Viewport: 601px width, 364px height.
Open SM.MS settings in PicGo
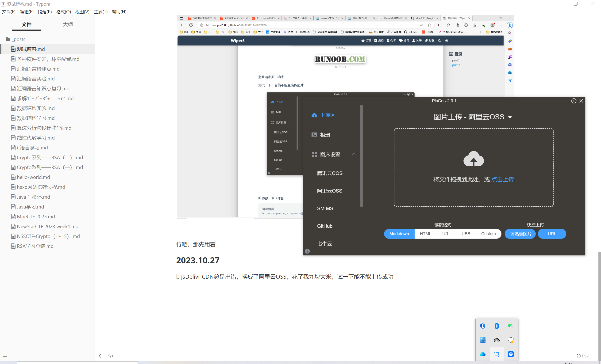click(325, 208)
